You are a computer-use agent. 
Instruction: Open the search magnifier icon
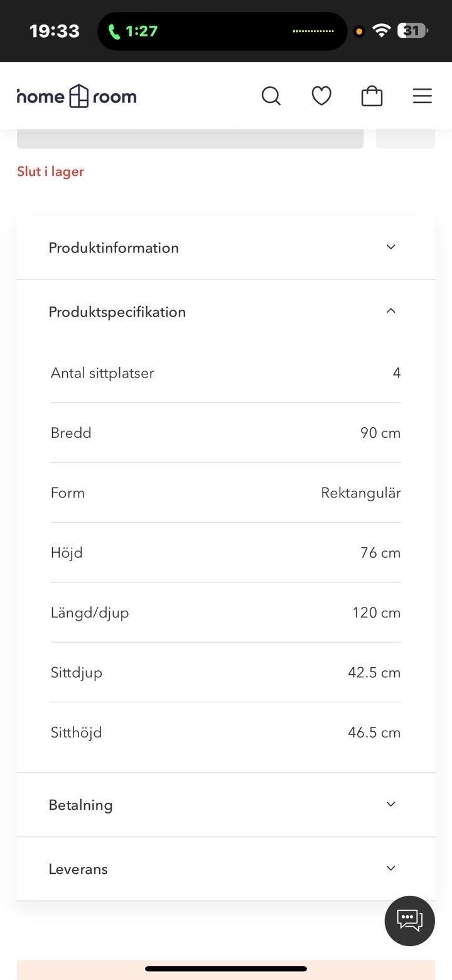click(x=271, y=96)
